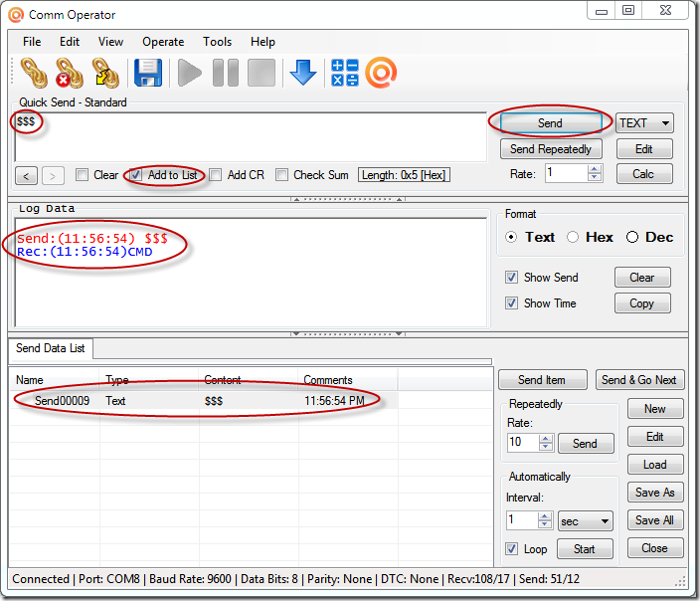Click the Load button
The image size is (700, 601).
pos(655,465)
